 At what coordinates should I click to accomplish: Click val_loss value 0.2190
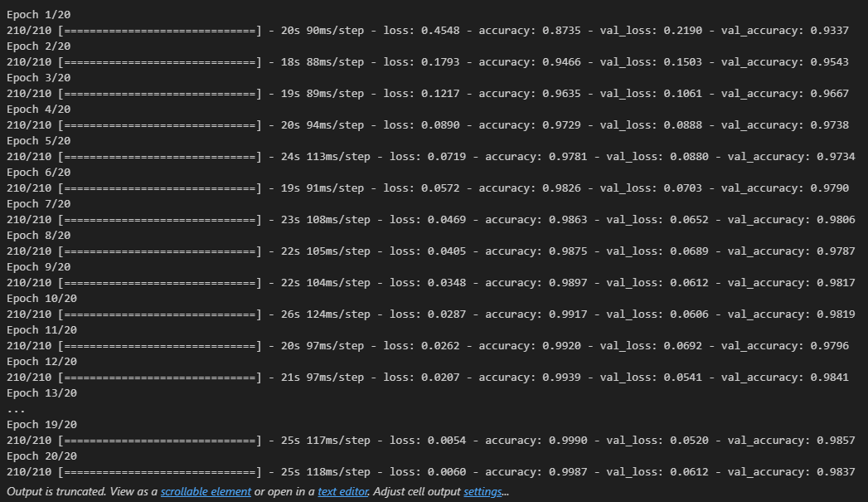(682, 31)
